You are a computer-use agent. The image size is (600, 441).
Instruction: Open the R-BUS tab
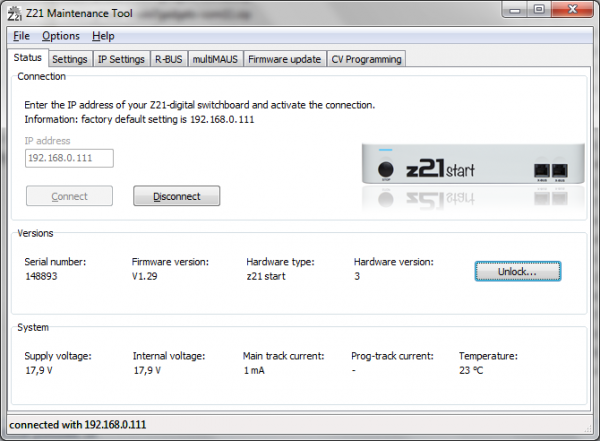tap(168, 59)
